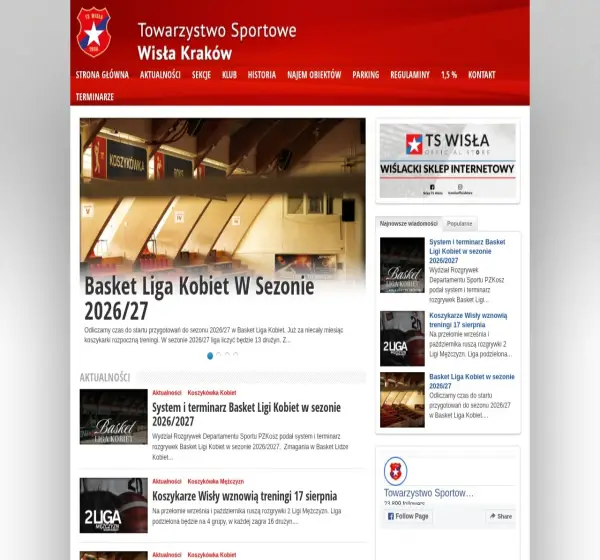Viewport: 600px width, 560px height.
Task: Click sidebar sports hall seats thumbnail
Action: click(402, 400)
